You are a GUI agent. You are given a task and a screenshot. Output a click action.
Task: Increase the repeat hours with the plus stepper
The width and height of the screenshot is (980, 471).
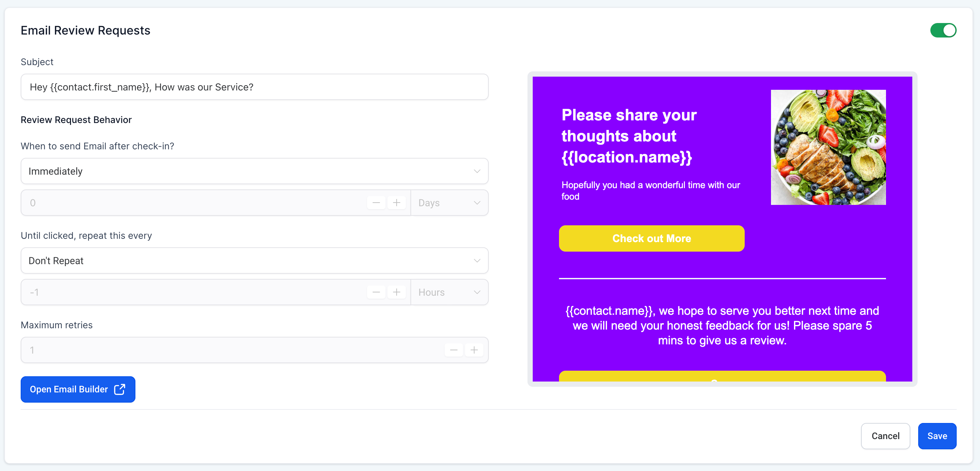[397, 292]
